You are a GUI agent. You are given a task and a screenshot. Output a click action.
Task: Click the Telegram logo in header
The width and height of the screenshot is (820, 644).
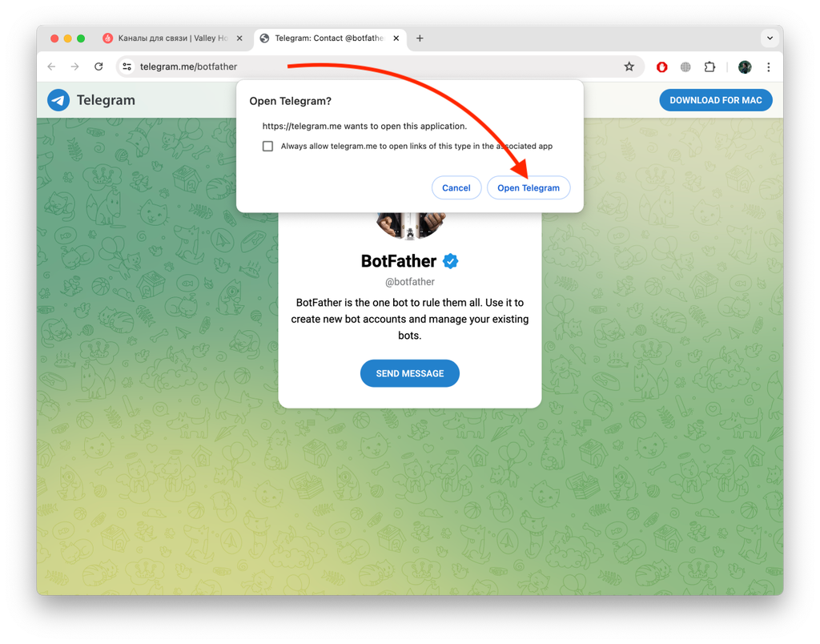pyautogui.click(x=58, y=100)
